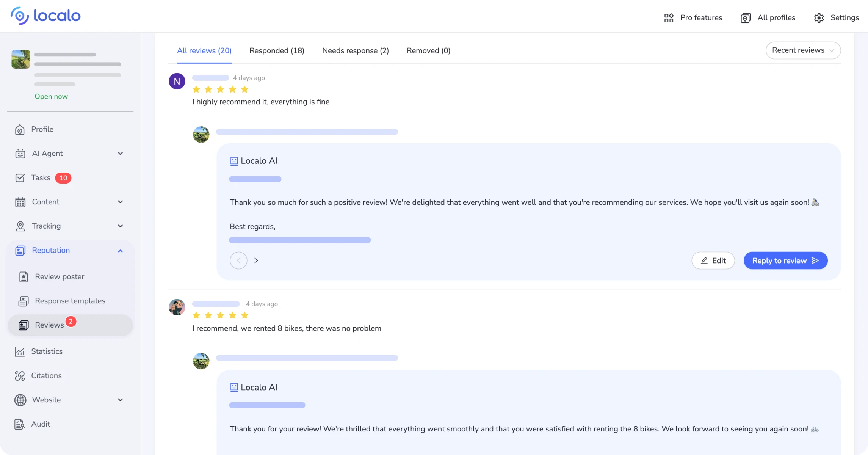The width and height of the screenshot is (868, 455).
Task: Collapse the Reputation section
Action: coord(120,251)
